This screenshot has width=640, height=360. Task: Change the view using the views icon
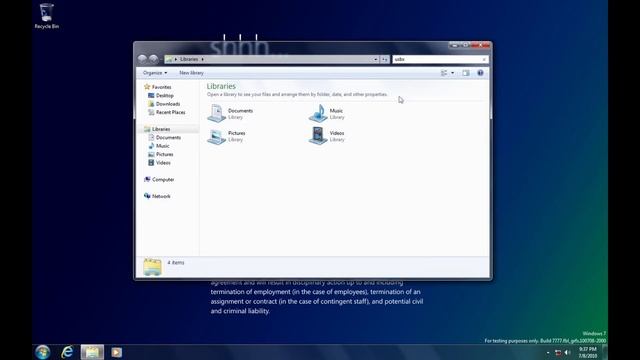point(444,73)
